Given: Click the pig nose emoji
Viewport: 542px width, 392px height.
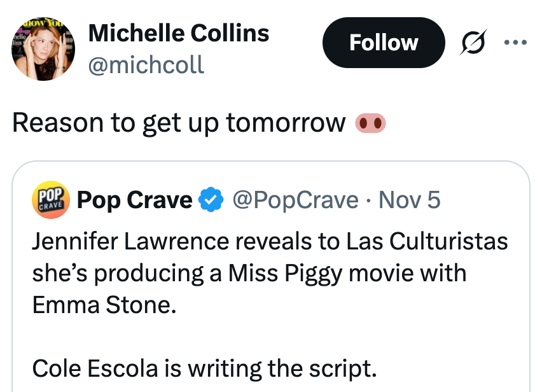Looking at the screenshot, I should tap(371, 122).
